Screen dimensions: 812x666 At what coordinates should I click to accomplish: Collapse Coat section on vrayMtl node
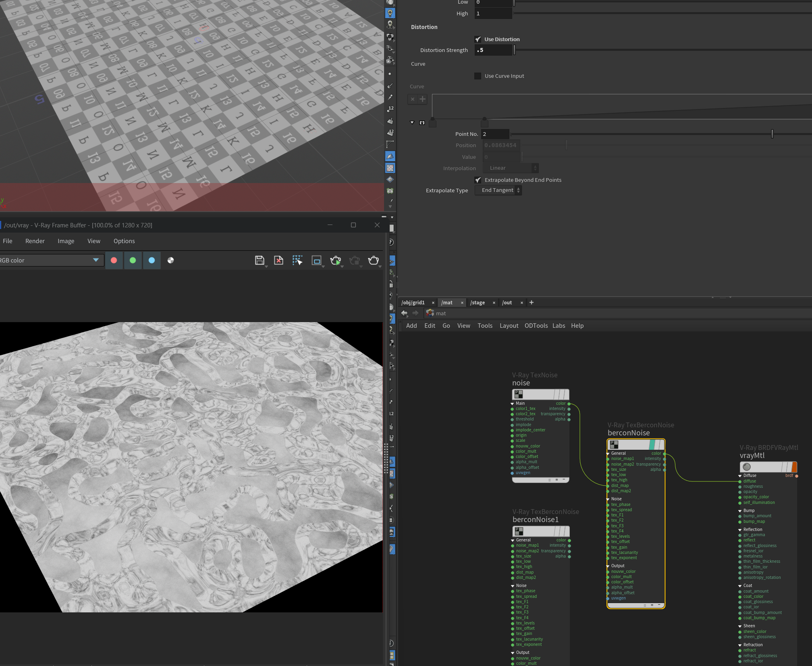point(740,586)
